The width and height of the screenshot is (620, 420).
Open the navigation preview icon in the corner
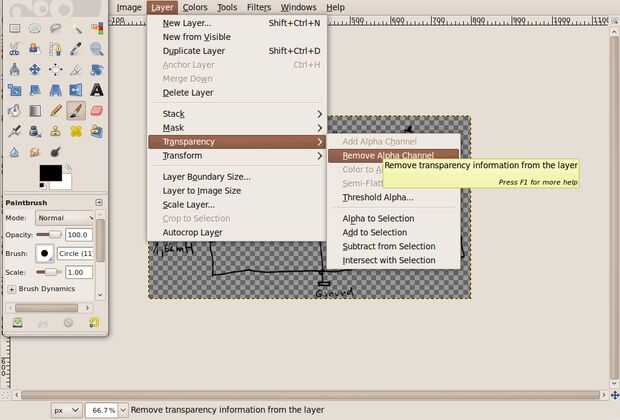[614, 395]
